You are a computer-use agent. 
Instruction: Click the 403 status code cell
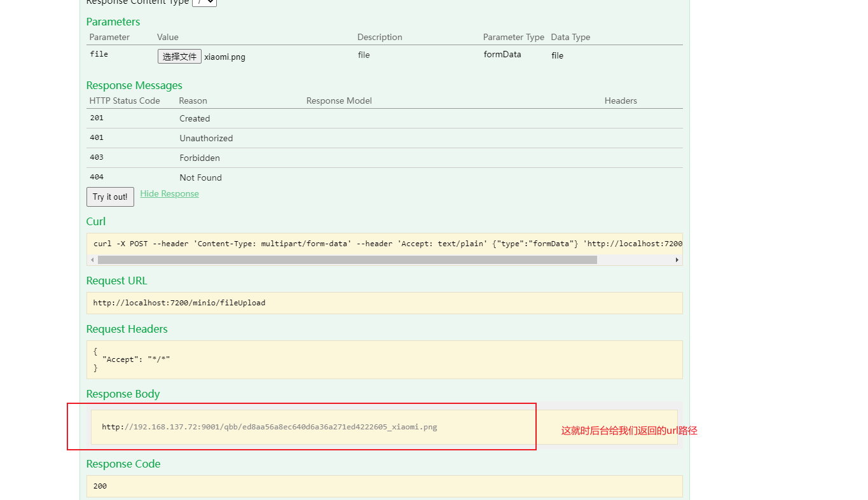(x=97, y=157)
